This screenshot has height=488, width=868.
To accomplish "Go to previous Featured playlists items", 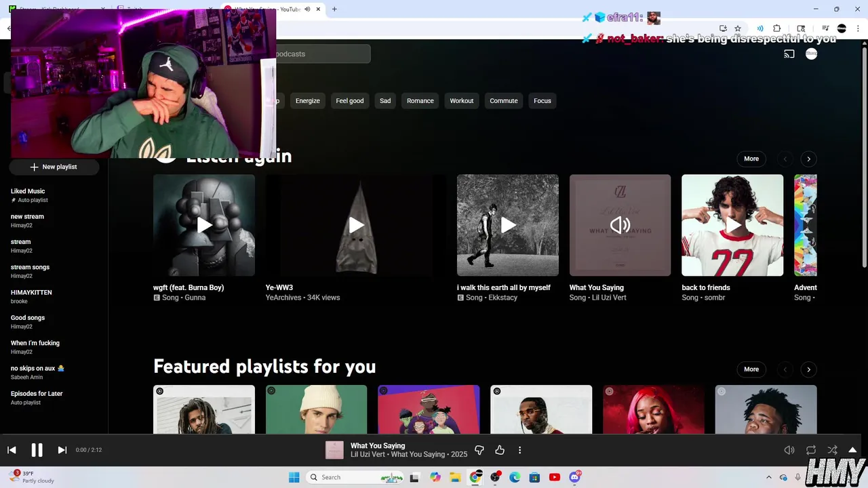I will tap(785, 369).
